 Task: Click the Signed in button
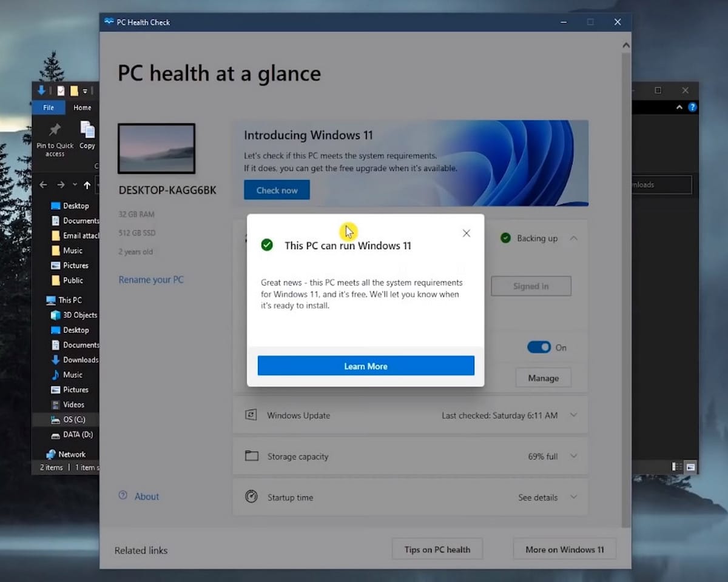(531, 286)
